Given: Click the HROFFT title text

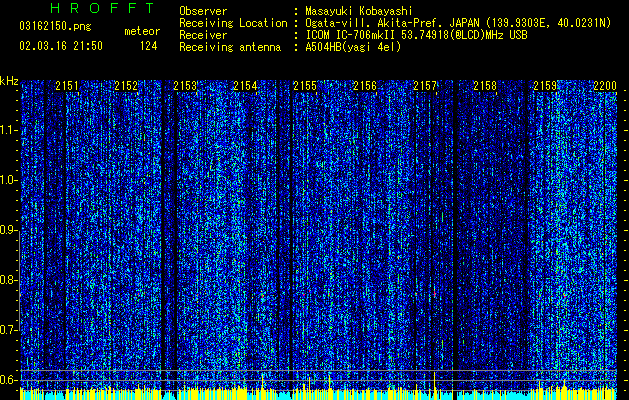Looking at the screenshot, I should [103, 8].
